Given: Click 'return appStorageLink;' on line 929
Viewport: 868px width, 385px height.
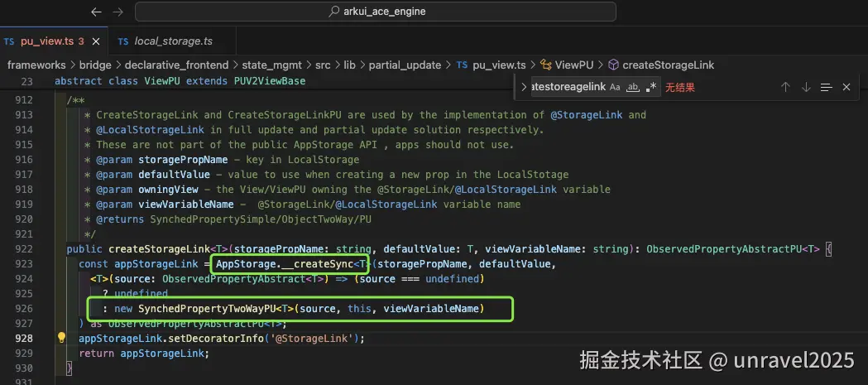Looking at the screenshot, I should coord(145,353).
